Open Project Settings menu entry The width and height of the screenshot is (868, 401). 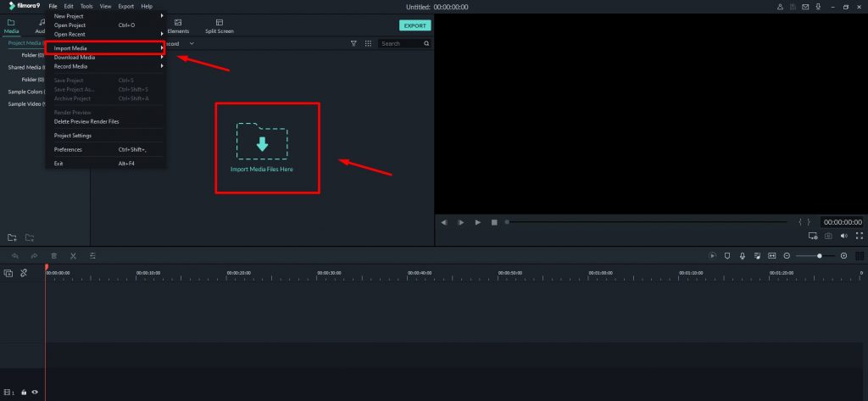(x=105, y=135)
